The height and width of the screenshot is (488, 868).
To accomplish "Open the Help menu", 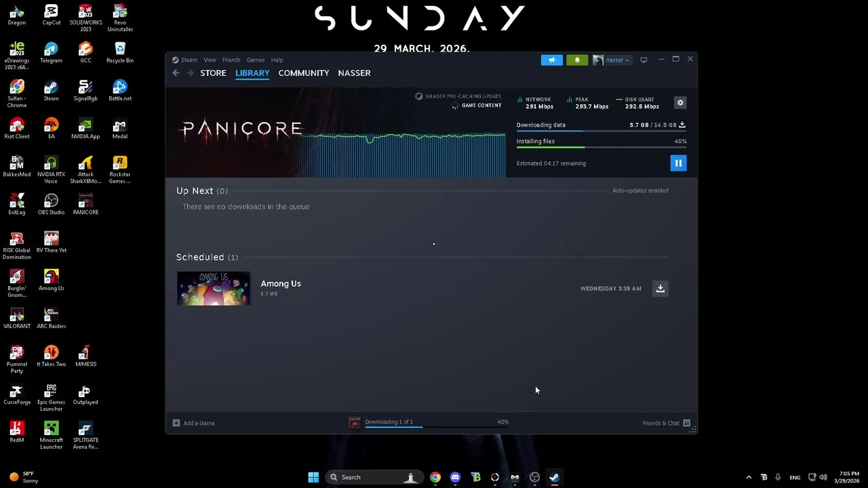I will tap(277, 60).
